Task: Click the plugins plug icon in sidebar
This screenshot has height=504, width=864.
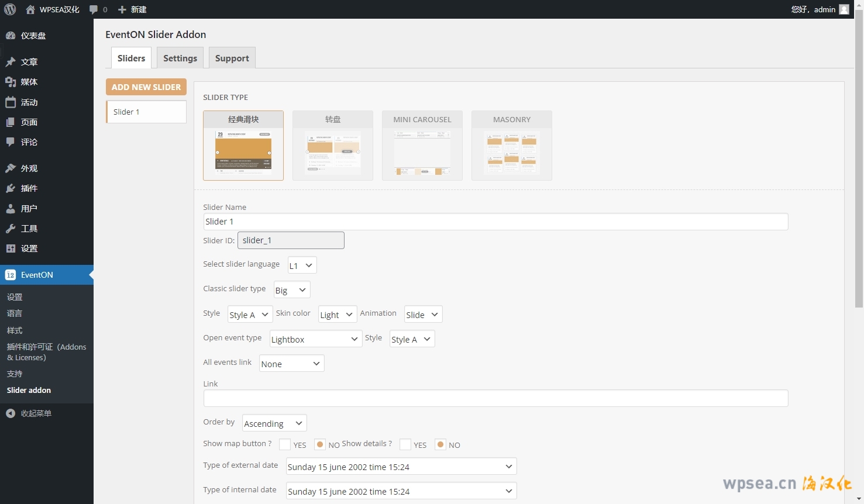Action: [x=11, y=188]
